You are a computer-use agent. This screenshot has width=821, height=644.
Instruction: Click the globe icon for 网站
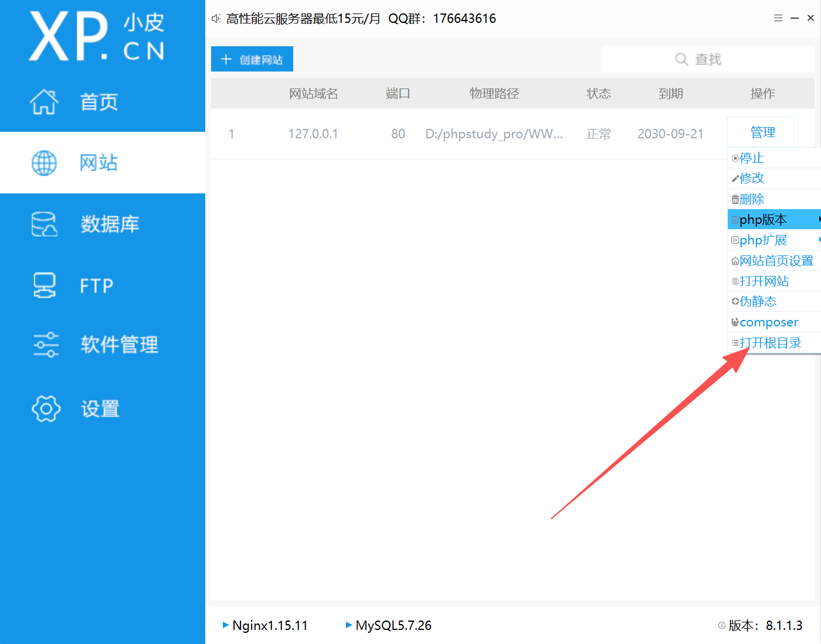[44, 163]
